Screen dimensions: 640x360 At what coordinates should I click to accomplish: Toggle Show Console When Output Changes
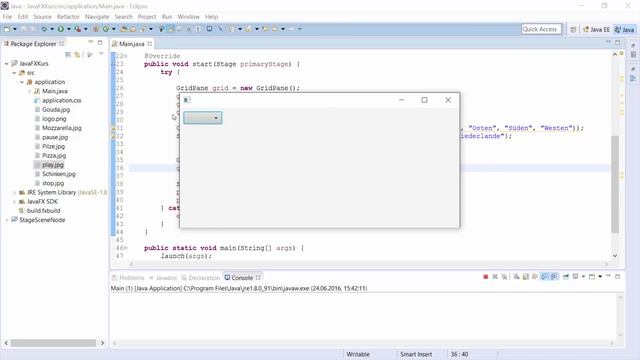(544, 277)
